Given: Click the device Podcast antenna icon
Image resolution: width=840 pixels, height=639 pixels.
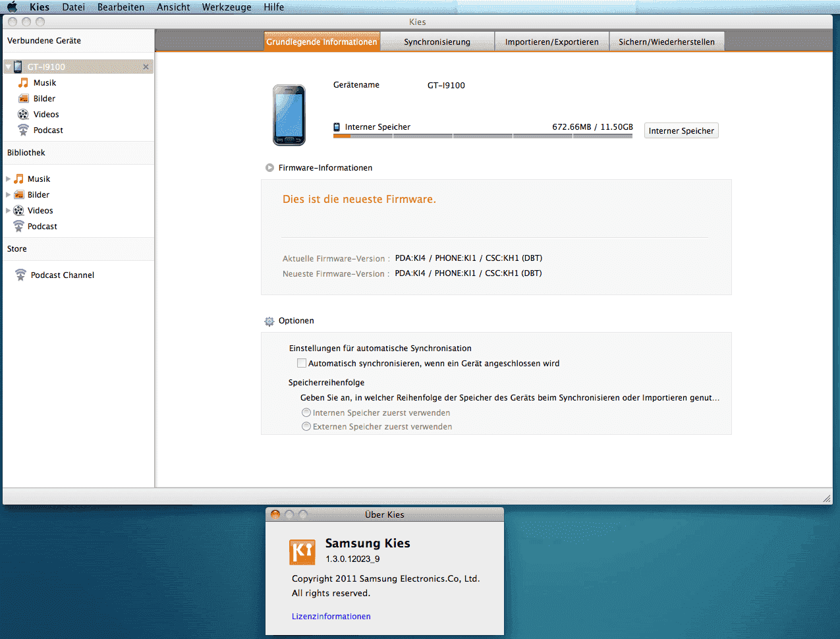Looking at the screenshot, I should [23, 130].
